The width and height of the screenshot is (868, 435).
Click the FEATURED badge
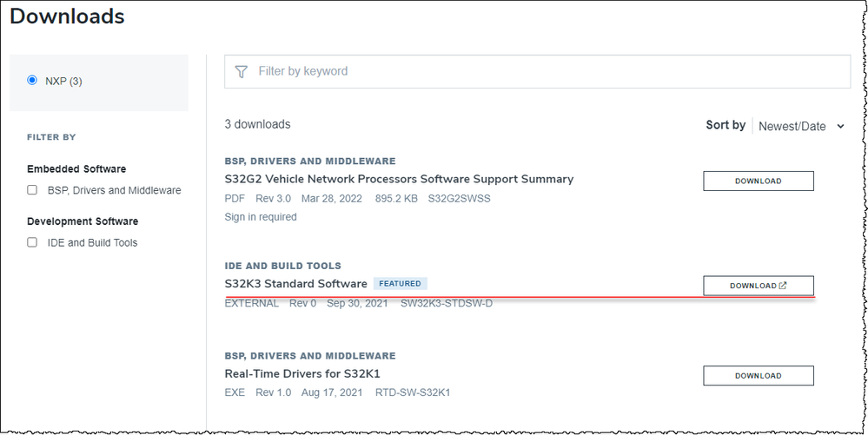(x=401, y=283)
